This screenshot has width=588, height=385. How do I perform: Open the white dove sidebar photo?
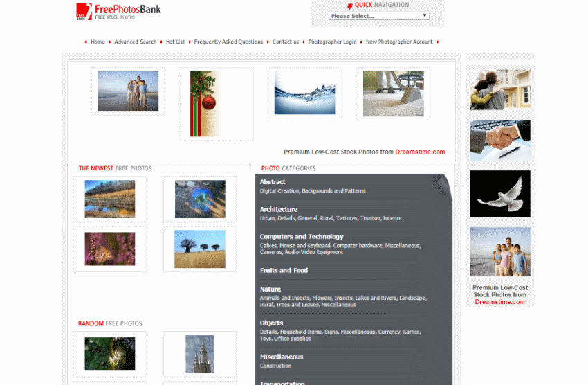(500, 194)
